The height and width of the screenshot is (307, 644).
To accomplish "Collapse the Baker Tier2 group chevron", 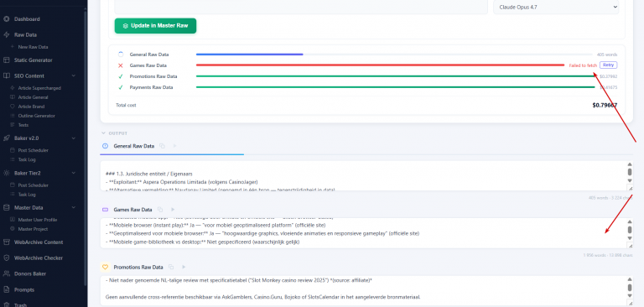I will pos(74,173).
